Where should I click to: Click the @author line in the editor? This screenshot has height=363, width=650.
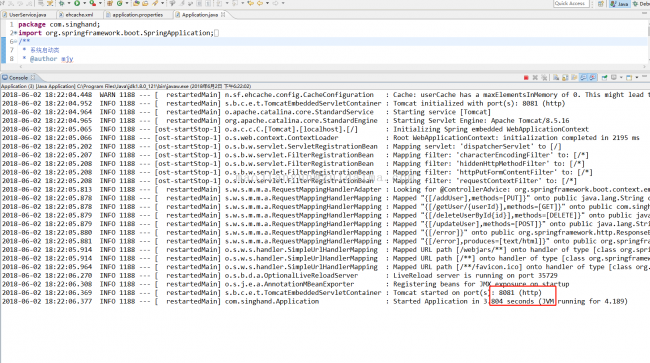[48, 59]
